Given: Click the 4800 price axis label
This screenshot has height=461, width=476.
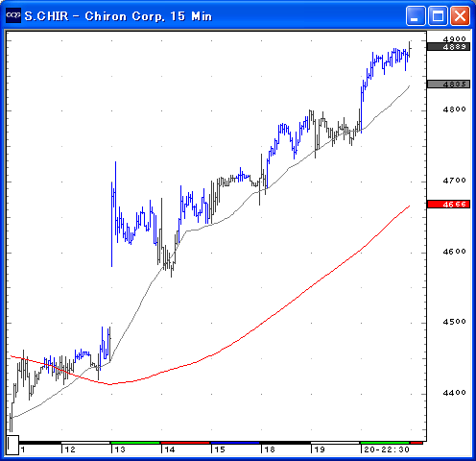Looking at the screenshot, I should (x=454, y=109).
